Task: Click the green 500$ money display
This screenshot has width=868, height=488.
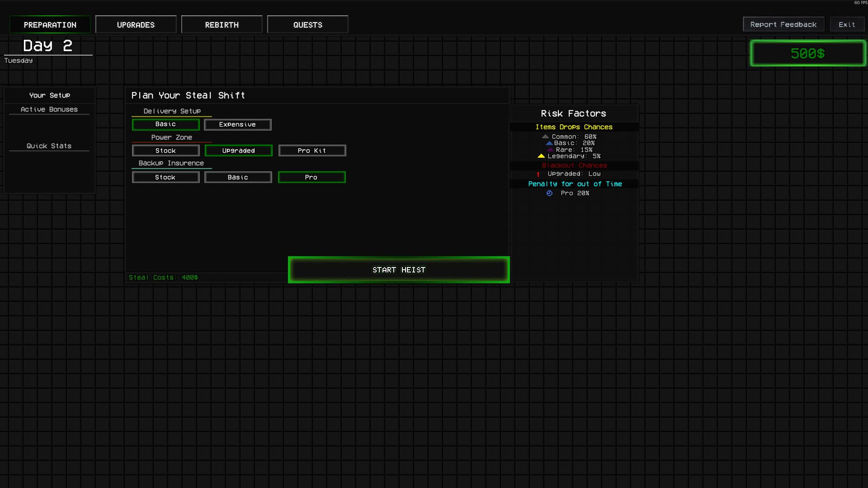Action: tap(807, 53)
